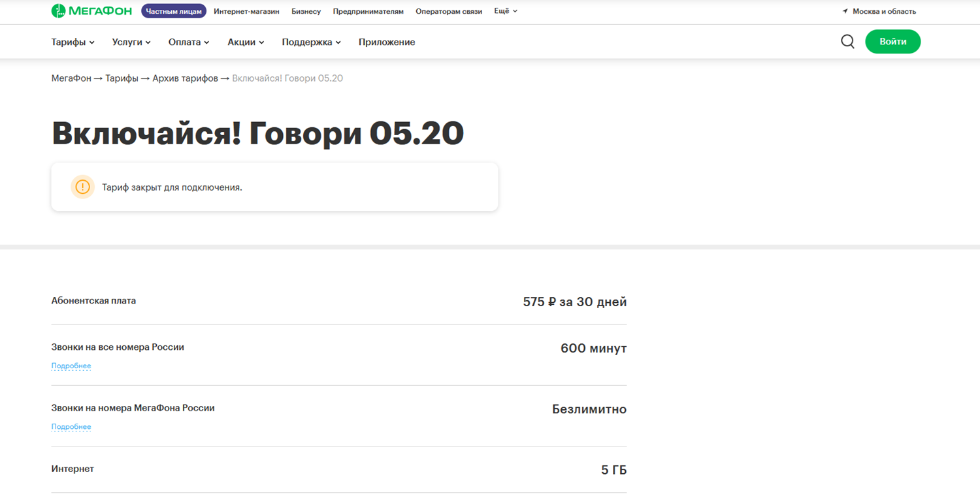Select the Частным лицам tab

174,11
